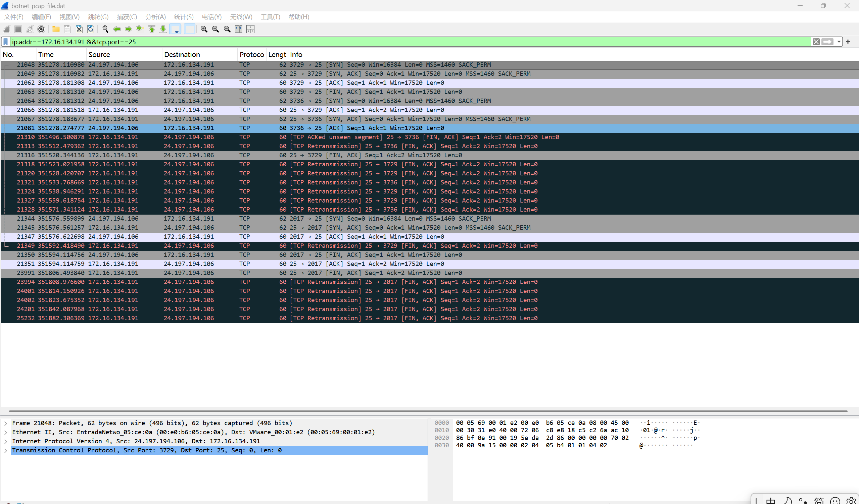
Task: Open the 统计(S) menu
Action: [x=183, y=17]
